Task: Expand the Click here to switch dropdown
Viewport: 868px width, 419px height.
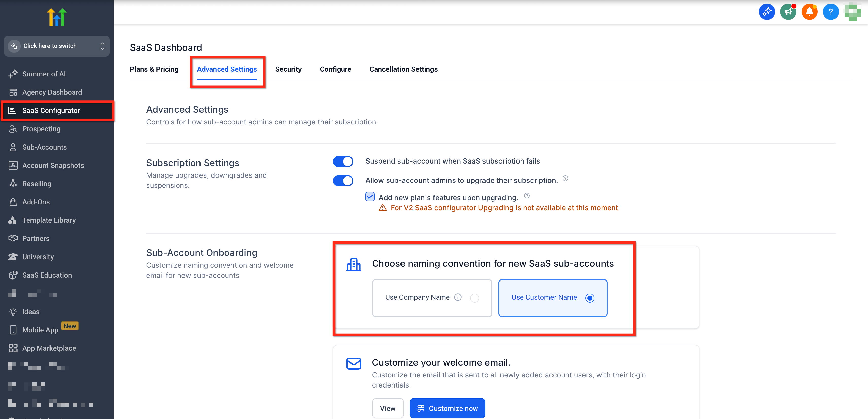Action: point(57,46)
